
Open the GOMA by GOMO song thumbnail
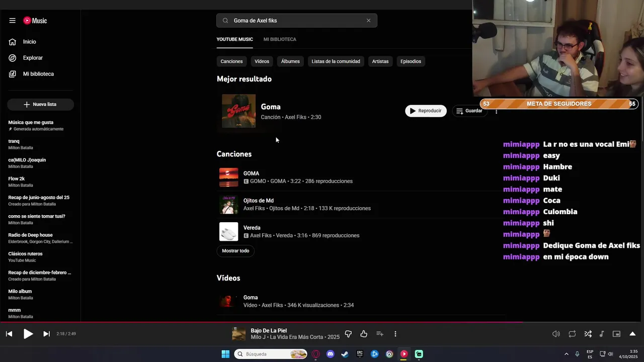coord(228,177)
